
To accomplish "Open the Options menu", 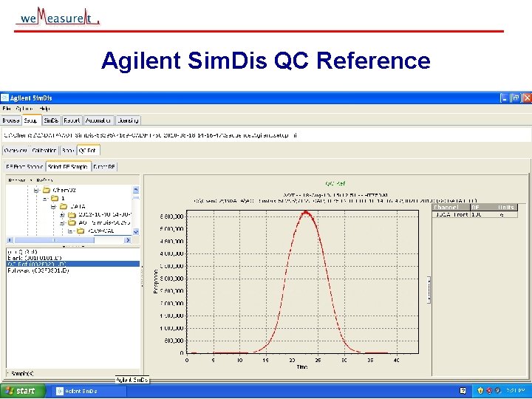I will click(24, 109).
